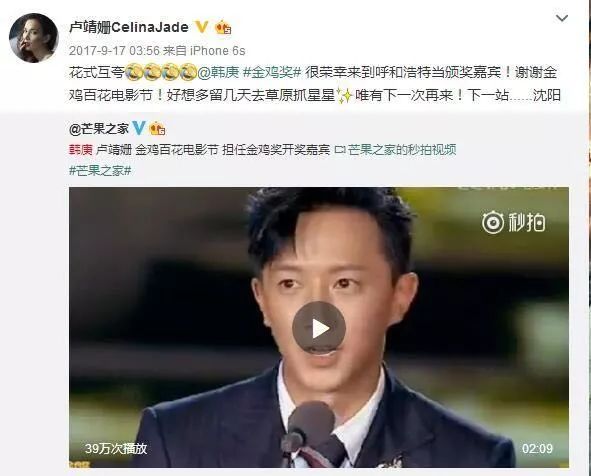Click the 39万次播放 view count

(116, 448)
